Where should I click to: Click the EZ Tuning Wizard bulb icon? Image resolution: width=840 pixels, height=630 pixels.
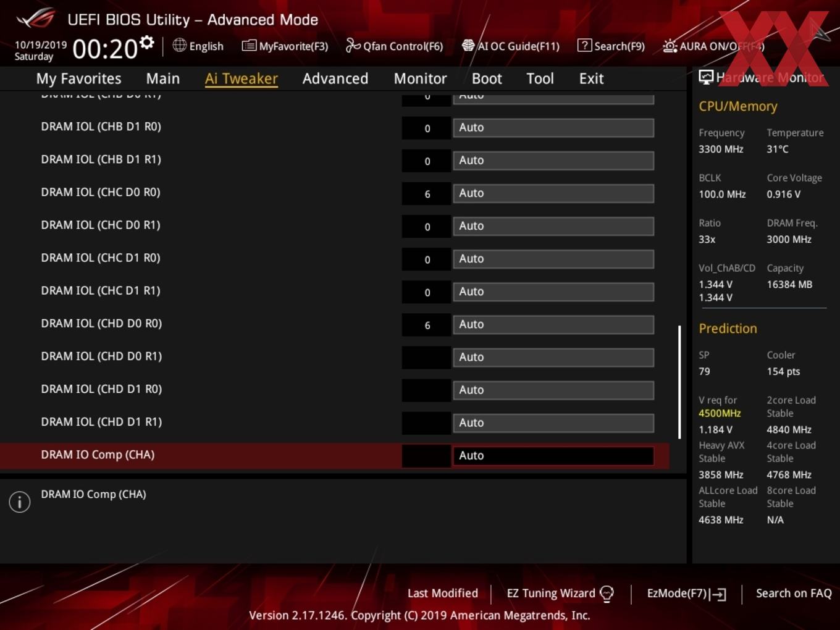(607, 594)
